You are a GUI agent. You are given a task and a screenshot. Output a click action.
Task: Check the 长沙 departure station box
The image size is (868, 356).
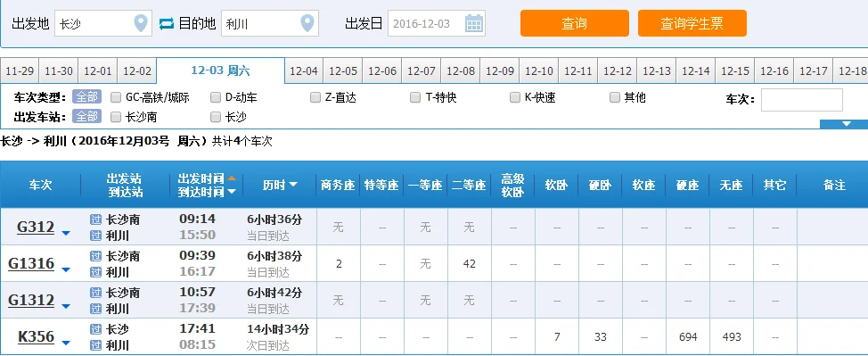216,117
